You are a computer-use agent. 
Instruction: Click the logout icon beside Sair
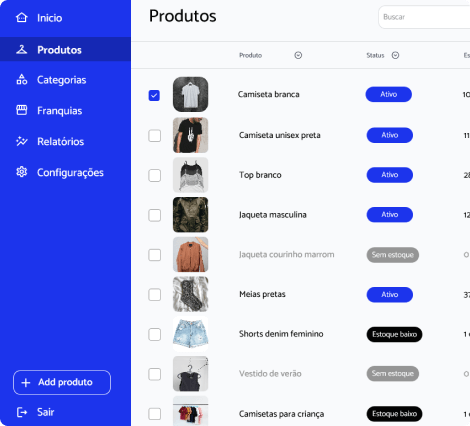[22, 412]
